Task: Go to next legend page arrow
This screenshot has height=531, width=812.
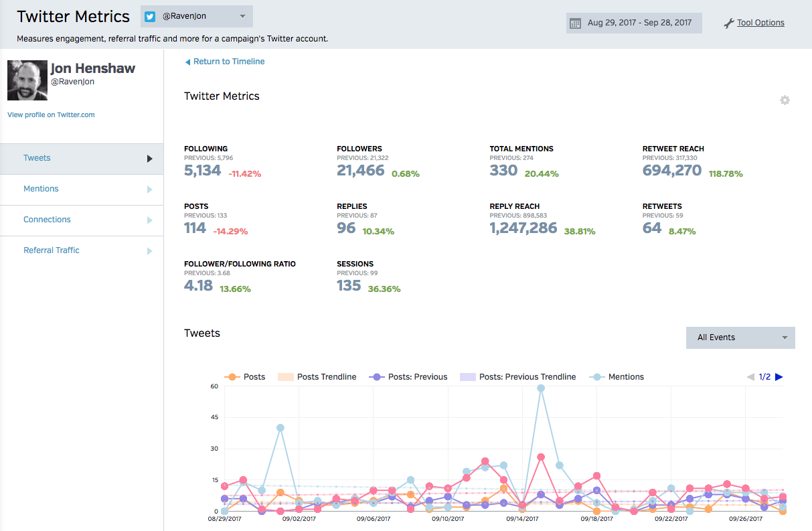Action: pyautogui.click(x=779, y=377)
